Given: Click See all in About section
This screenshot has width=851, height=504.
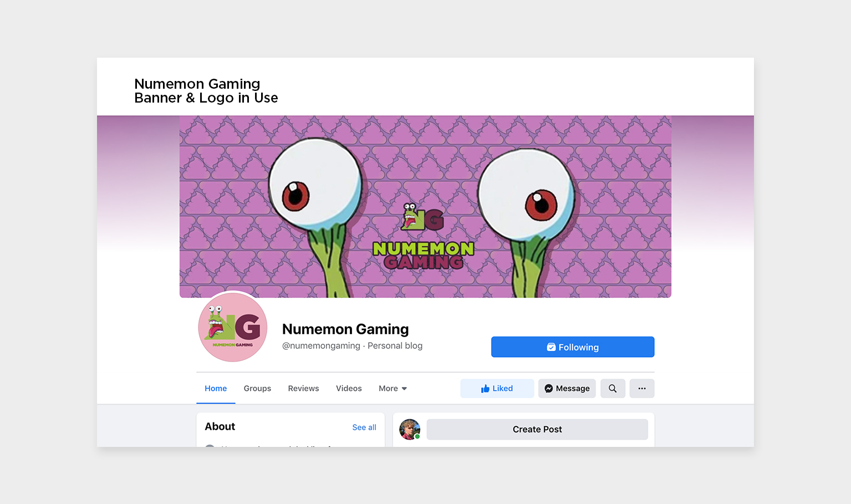Looking at the screenshot, I should [x=364, y=427].
